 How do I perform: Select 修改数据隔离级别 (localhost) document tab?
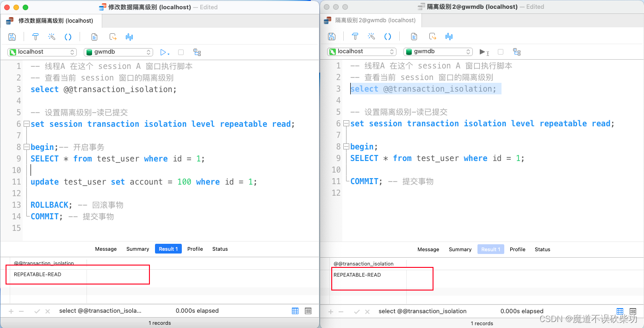coord(51,21)
